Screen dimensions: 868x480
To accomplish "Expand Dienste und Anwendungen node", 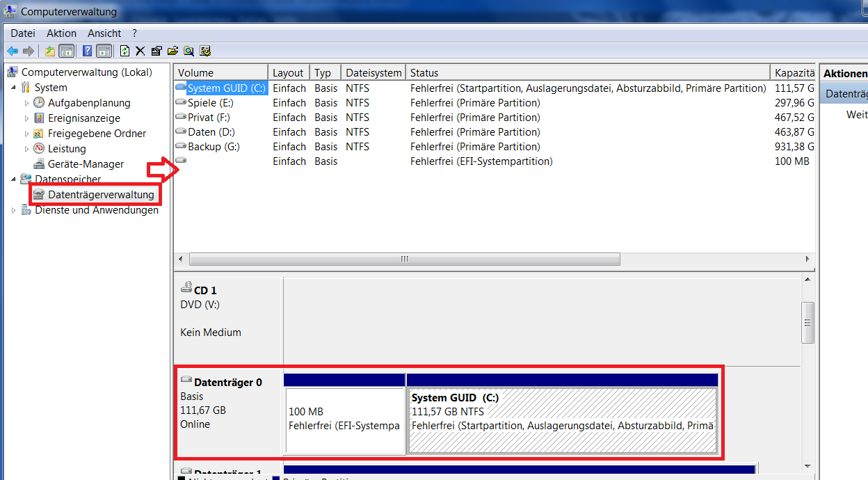I will [x=13, y=210].
